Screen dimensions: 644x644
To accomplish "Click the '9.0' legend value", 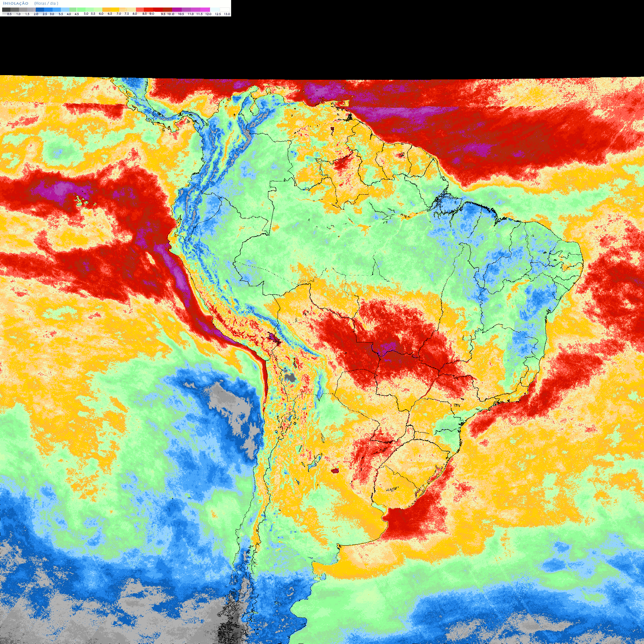I will (x=152, y=14).
